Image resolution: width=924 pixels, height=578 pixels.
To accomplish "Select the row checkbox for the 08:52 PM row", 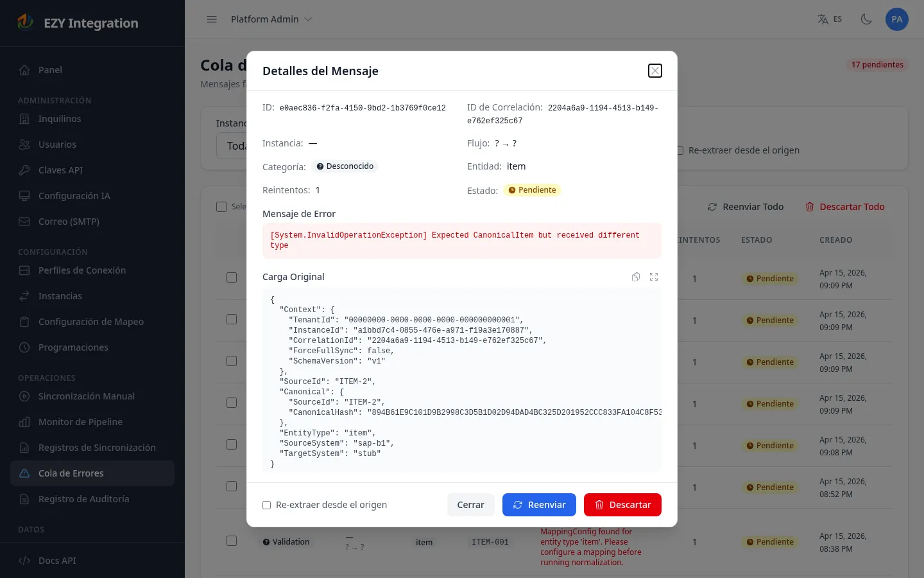I will [232, 486].
